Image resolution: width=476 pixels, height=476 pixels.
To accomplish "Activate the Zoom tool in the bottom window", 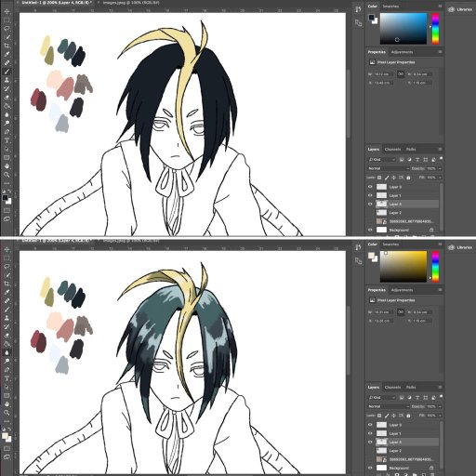I will (x=7, y=413).
